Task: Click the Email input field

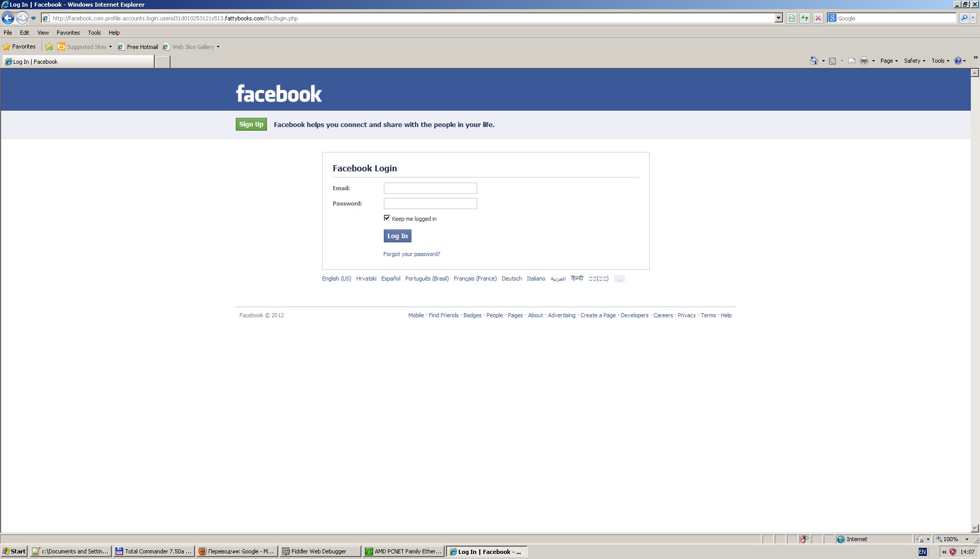Action: click(x=430, y=188)
